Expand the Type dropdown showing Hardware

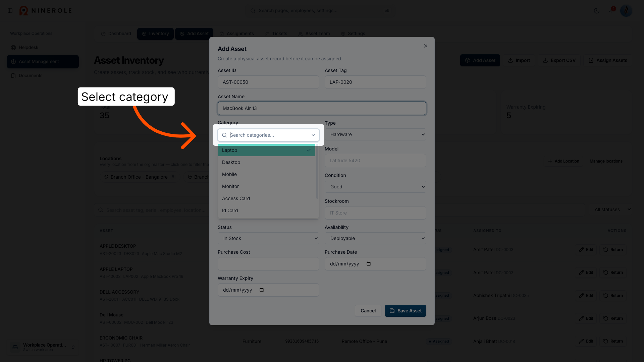[x=375, y=134]
